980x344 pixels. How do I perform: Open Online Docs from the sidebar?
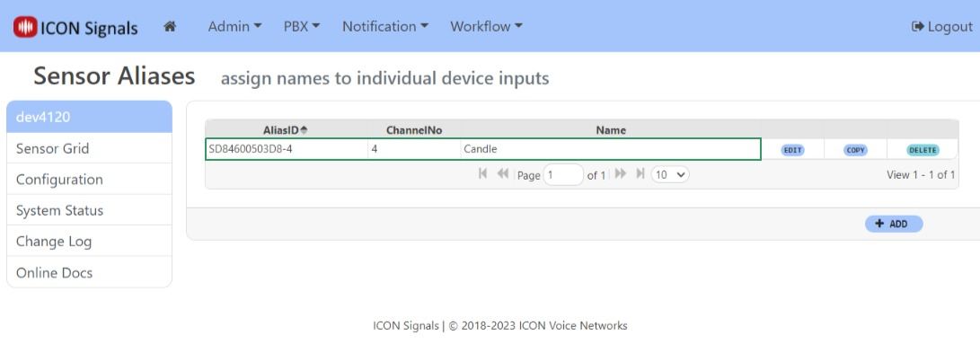click(x=89, y=273)
